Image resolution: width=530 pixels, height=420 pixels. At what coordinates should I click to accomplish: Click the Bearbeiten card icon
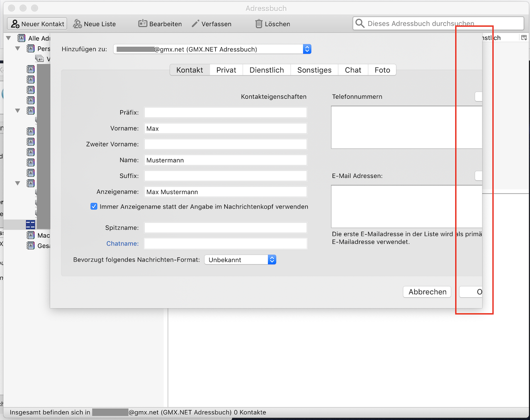click(143, 24)
